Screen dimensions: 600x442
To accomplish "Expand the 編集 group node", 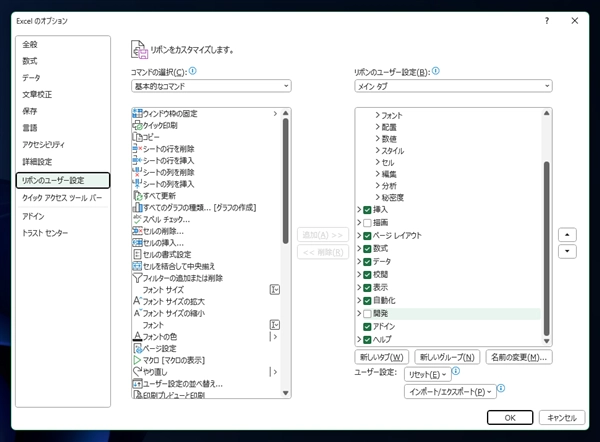I will point(378,174).
